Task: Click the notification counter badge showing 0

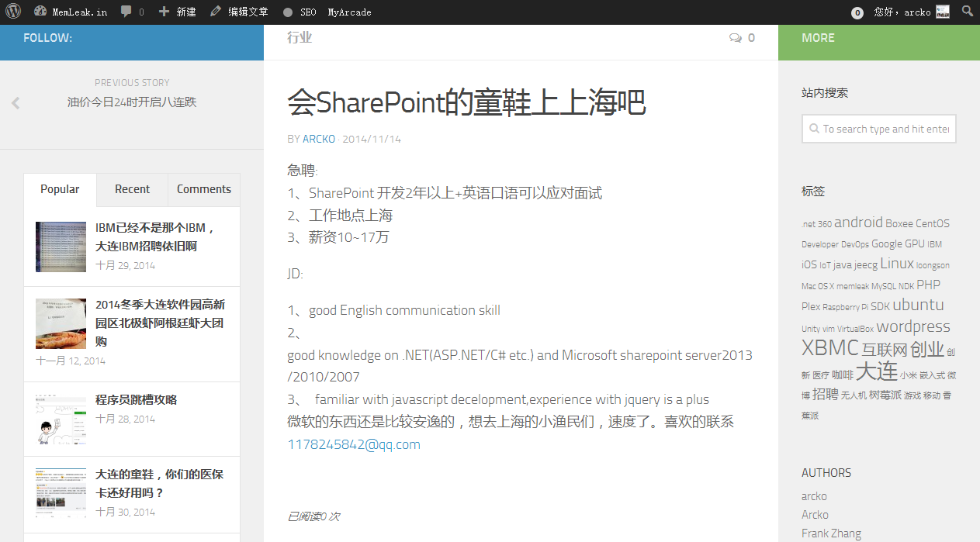Action: (857, 12)
